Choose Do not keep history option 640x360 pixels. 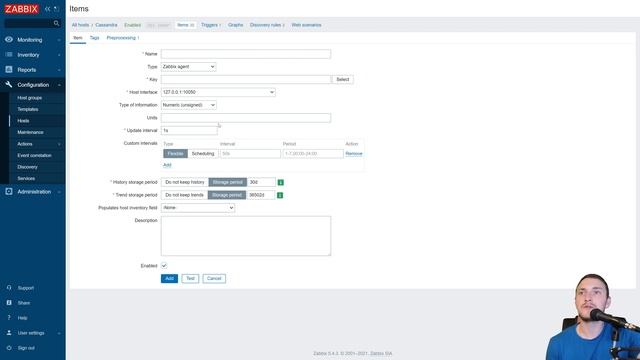click(185, 182)
